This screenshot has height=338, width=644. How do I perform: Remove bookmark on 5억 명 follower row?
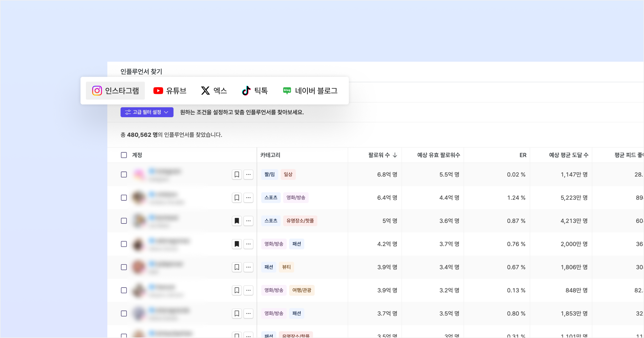coord(237,221)
